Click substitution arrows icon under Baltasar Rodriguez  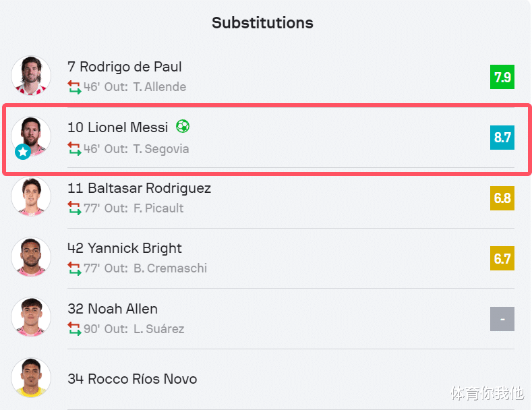(x=74, y=208)
